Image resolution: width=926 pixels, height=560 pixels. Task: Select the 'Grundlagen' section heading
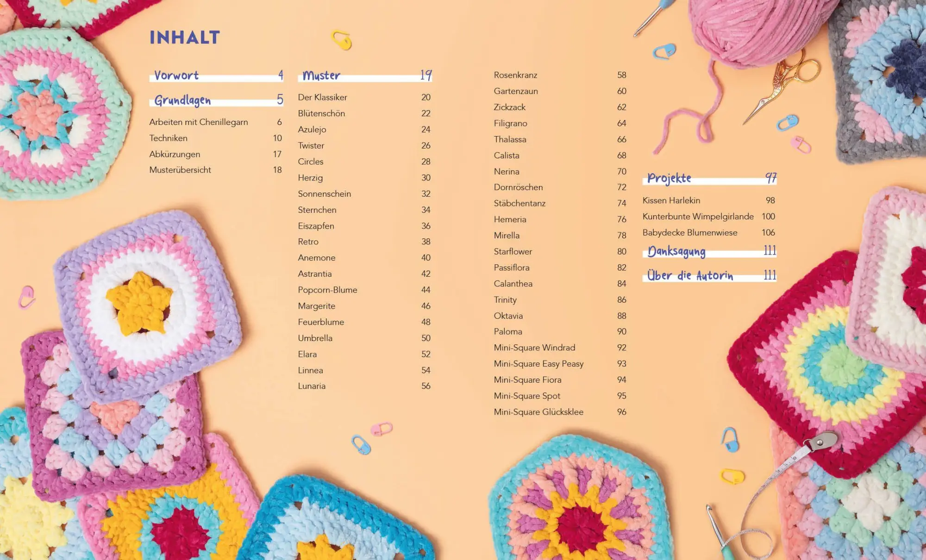(x=182, y=100)
